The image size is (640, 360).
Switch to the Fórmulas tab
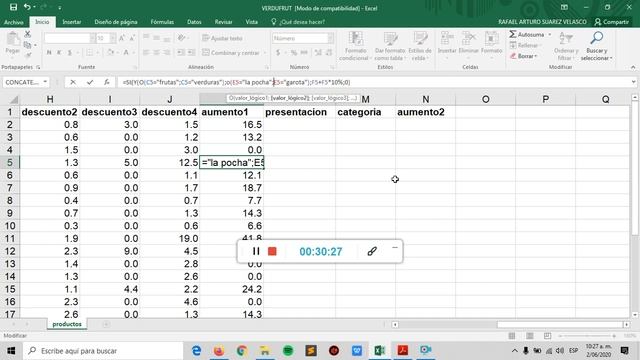(x=162, y=22)
